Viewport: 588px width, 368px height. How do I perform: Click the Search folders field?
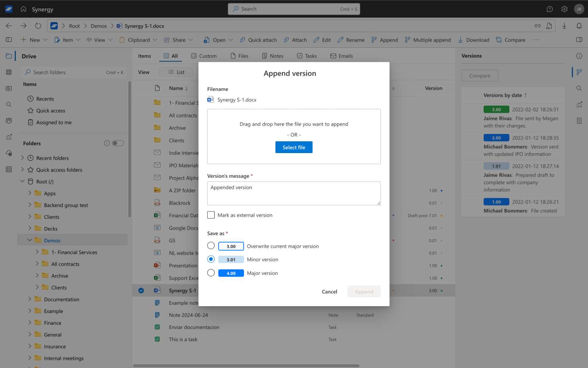[x=74, y=72]
